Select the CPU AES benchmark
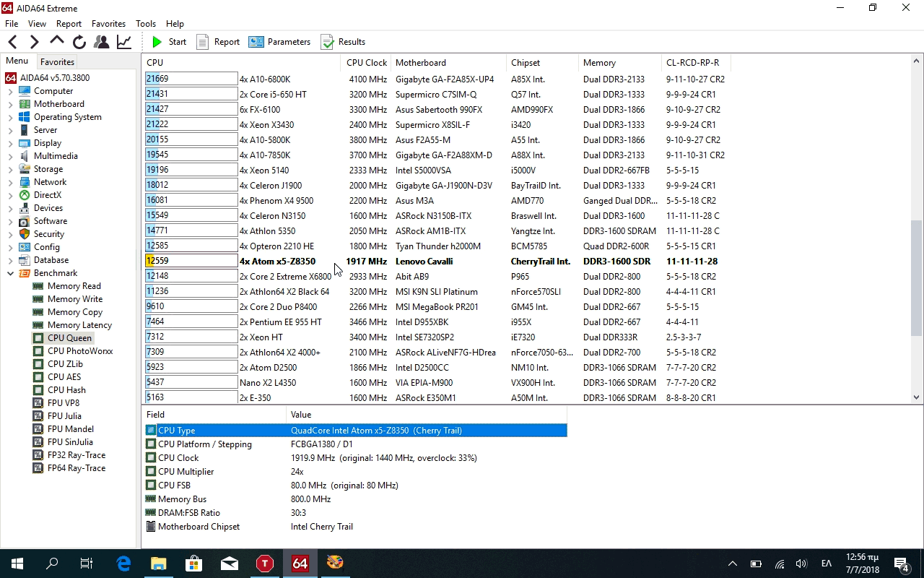 click(x=64, y=377)
